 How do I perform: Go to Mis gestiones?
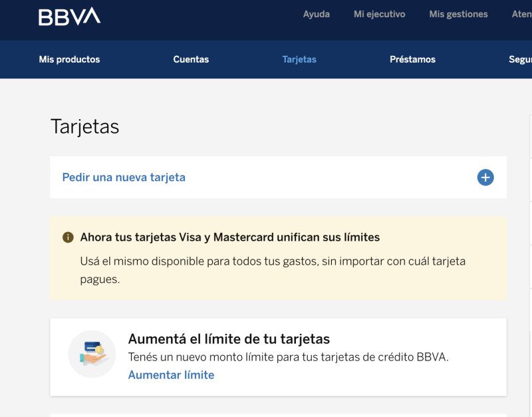coord(458,14)
